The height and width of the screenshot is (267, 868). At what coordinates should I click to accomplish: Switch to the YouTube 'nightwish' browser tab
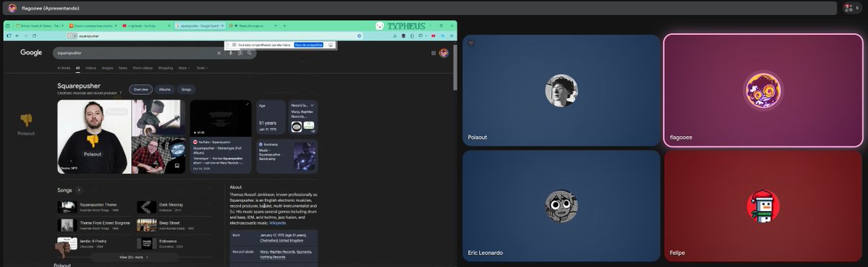[x=147, y=25]
